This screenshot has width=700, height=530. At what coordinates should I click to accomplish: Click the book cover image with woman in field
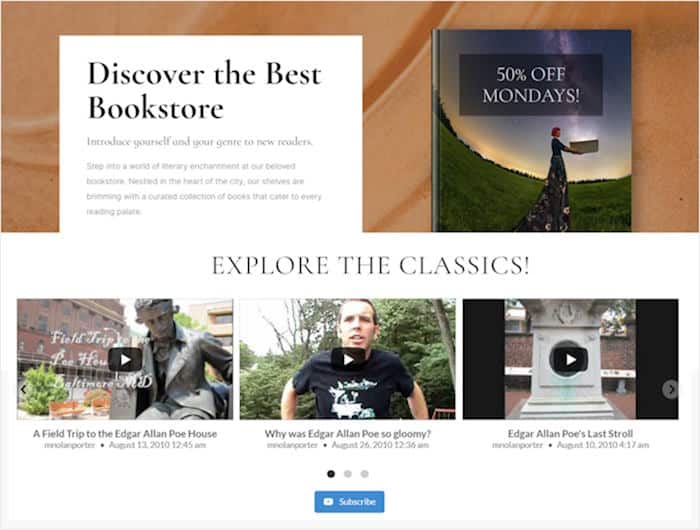pyautogui.click(x=532, y=130)
